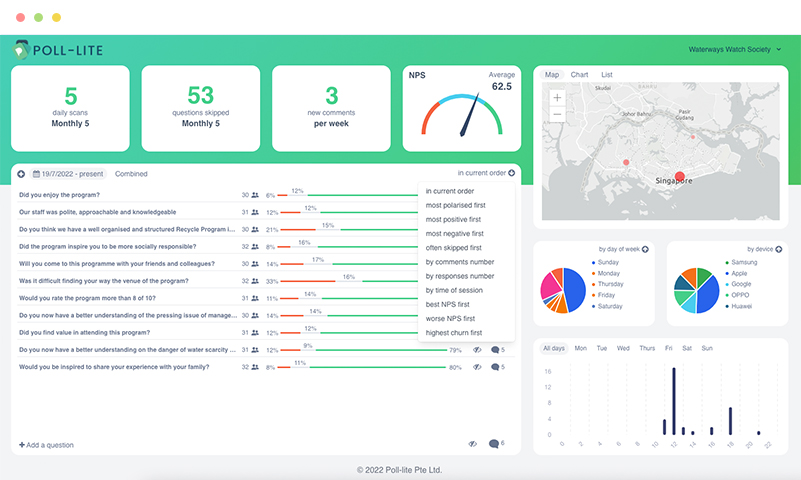
Task: Open question 'Did you enjoy the program?'
Action: tap(59, 195)
